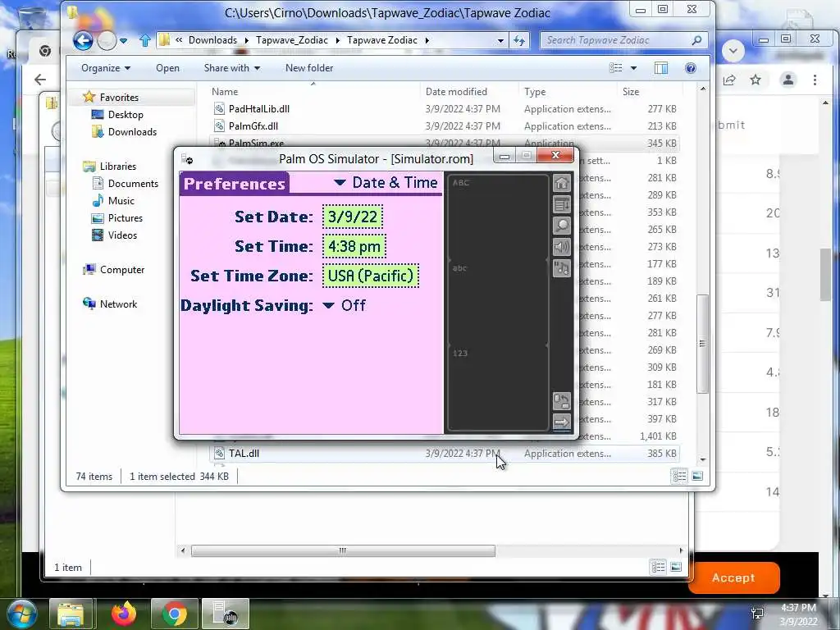This screenshot has height=630, width=840.
Task: Toggle the preview pane icon
Action: [661, 68]
